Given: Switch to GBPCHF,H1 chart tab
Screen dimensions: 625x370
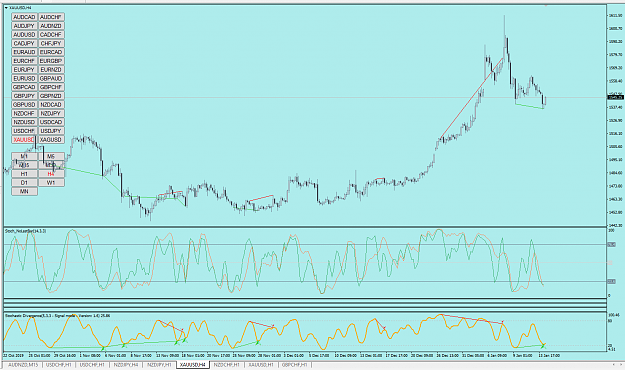Looking at the screenshot, I should (295, 365).
